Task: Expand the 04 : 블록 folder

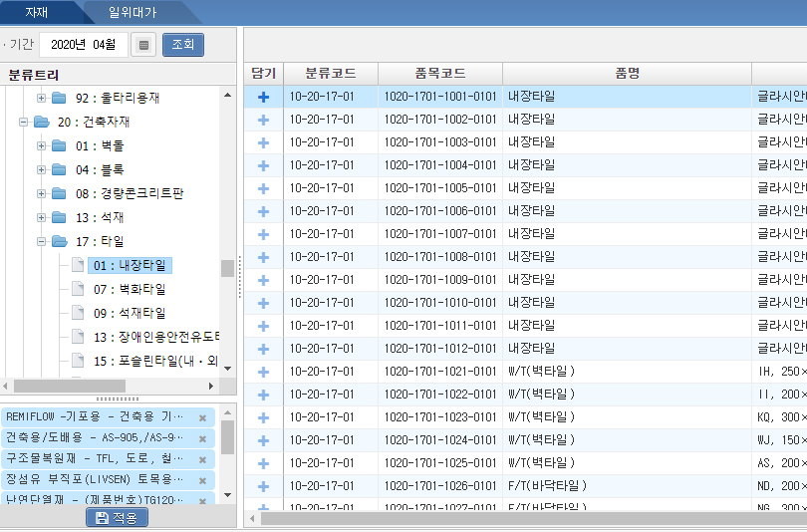Action: [41, 169]
